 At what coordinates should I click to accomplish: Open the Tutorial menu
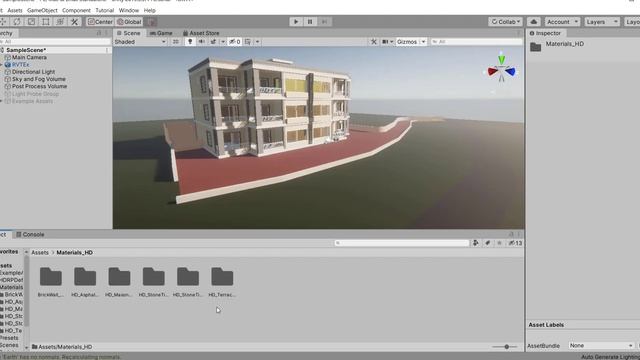[x=104, y=10]
